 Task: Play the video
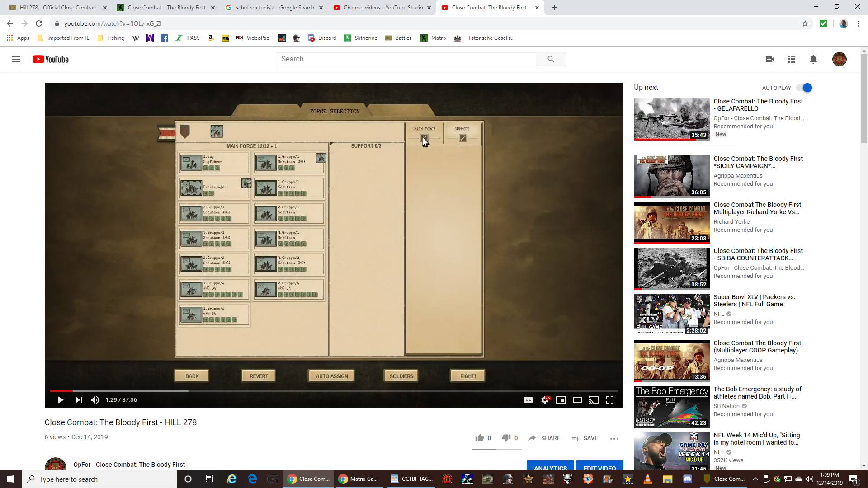60,400
